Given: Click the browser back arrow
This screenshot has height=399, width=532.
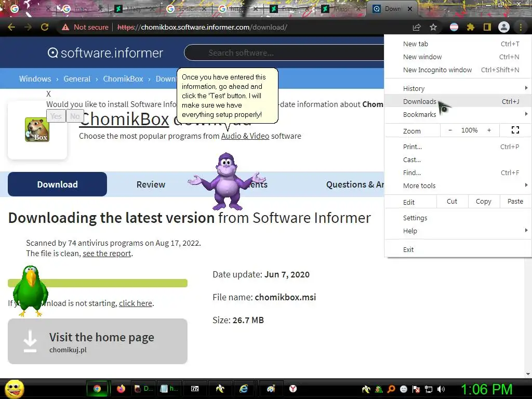Looking at the screenshot, I should point(11,27).
